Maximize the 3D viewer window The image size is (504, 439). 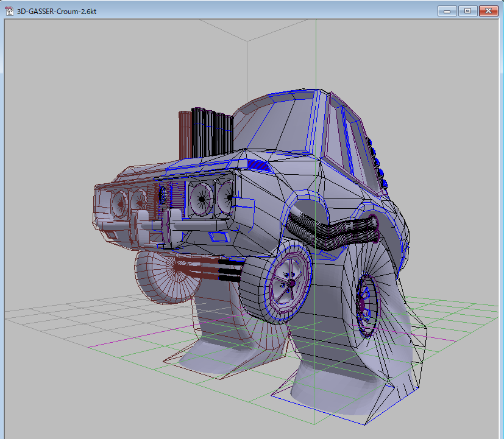click(x=467, y=11)
